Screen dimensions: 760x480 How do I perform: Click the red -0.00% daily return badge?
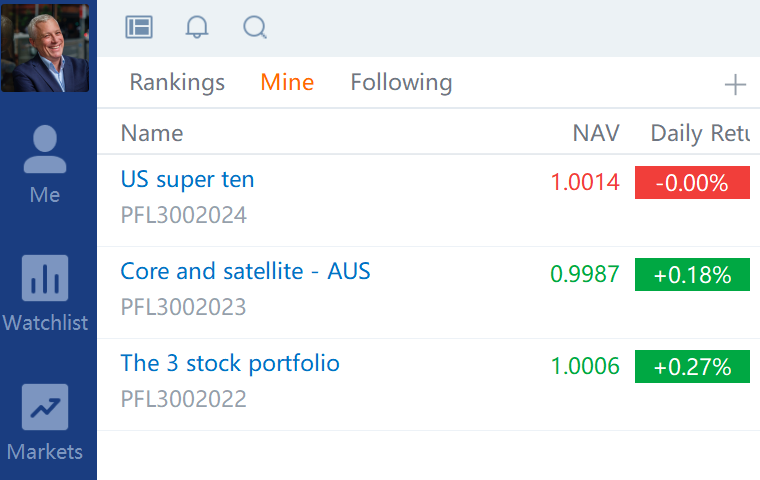point(692,183)
